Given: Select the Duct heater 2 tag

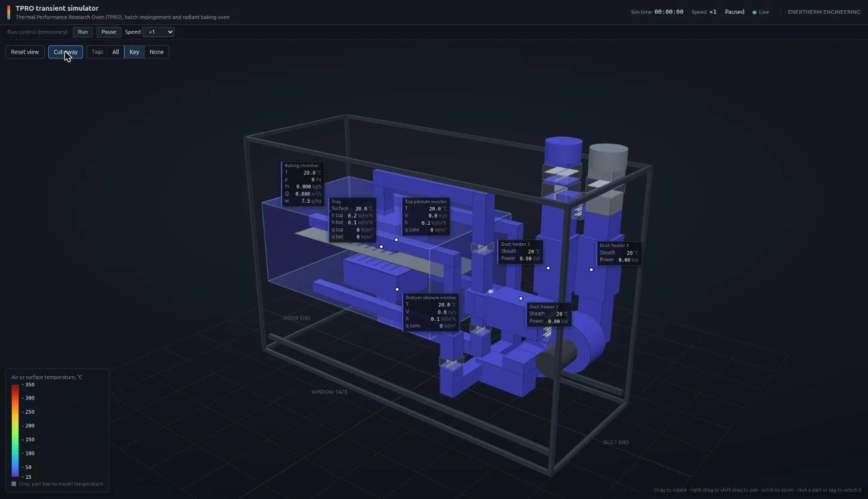Looking at the screenshot, I should click(x=520, y=252).
